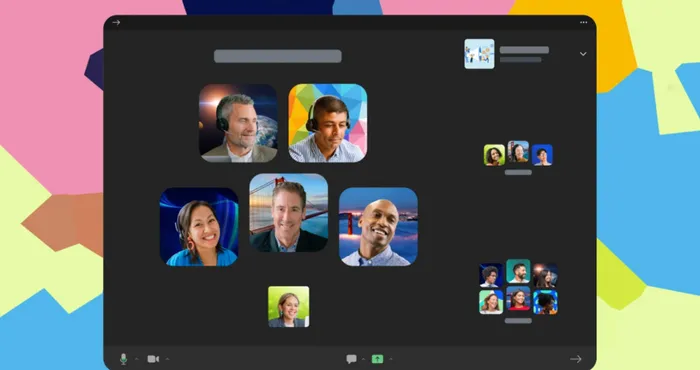The height and width of the screenshot is (370, 700).
Task: Click the gray meeting title bar
Action: click(278, 56)
